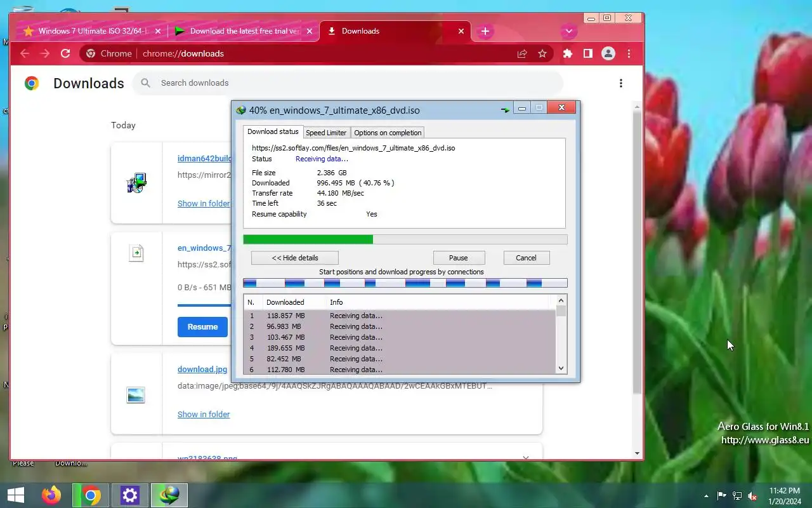Click Chrome's forward navigation arrow

coord(45,54)
